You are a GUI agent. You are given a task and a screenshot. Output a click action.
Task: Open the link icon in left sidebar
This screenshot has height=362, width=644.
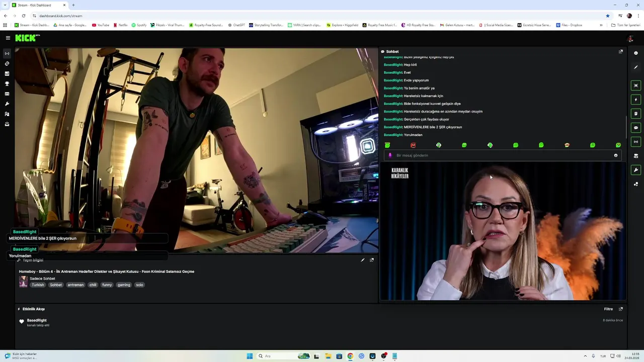tap(7, 63)
